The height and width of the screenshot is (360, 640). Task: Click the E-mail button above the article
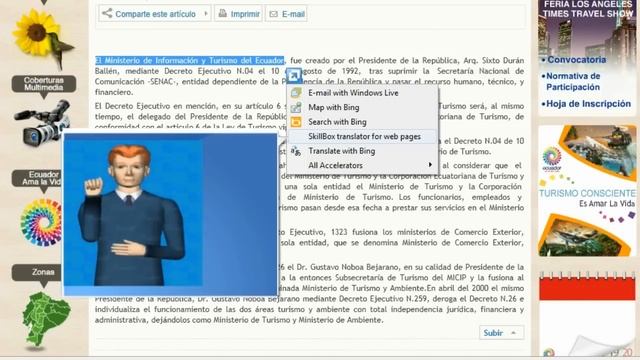coord(286,14)
